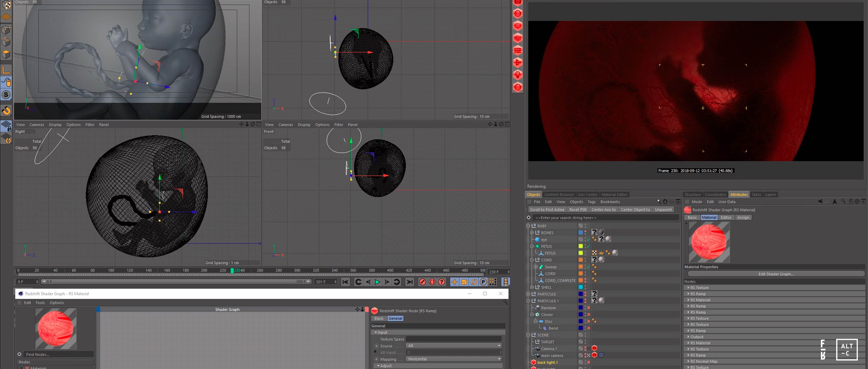Toggle point level animation dots icon
The width and height of the screenshot is (868, 369).
493,282
